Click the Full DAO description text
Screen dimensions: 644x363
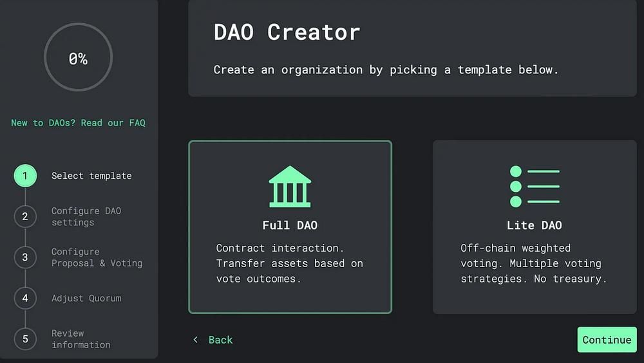point(290,263)
